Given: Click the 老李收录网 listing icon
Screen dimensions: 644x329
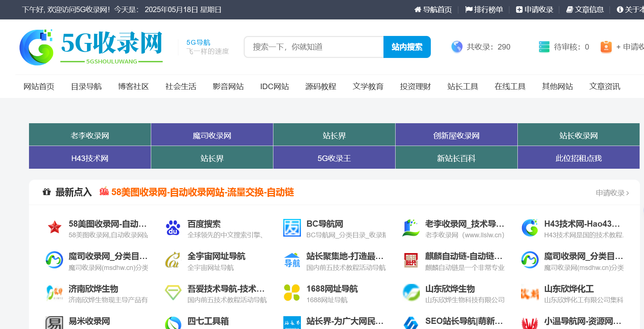Looking at the screenshot, I should [x=411, y=228].
